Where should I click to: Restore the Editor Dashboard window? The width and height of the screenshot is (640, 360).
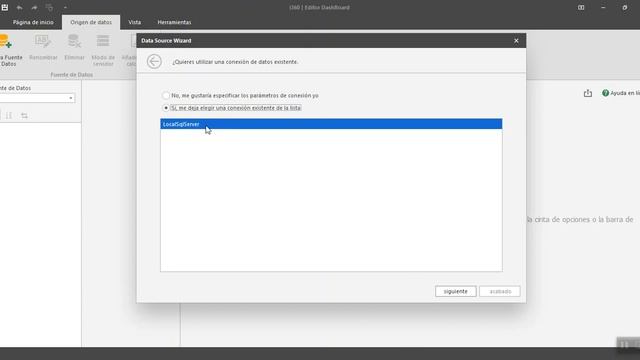(x=625, y=7)
